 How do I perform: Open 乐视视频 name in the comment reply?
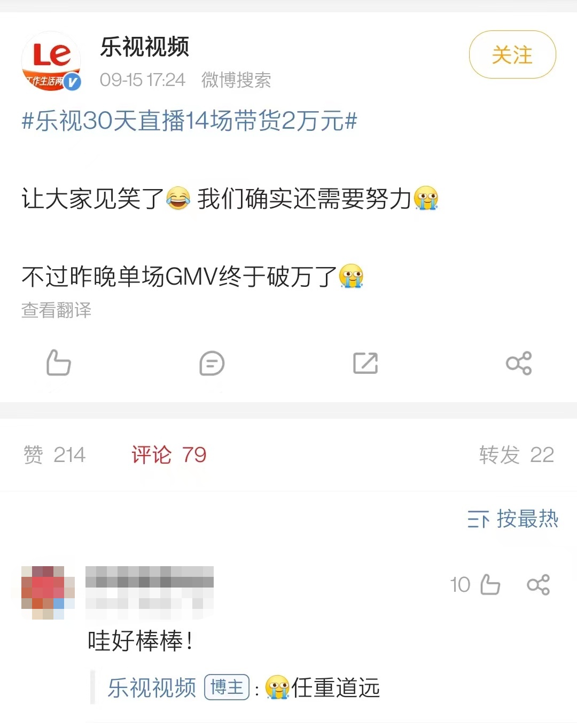pyautogui.click(x=152, y=688)
